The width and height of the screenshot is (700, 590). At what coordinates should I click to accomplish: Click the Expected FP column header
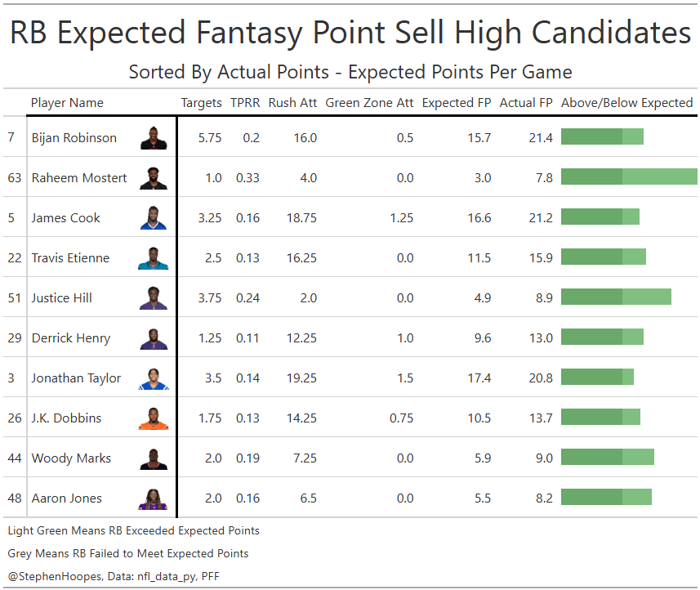coord(457,103)
